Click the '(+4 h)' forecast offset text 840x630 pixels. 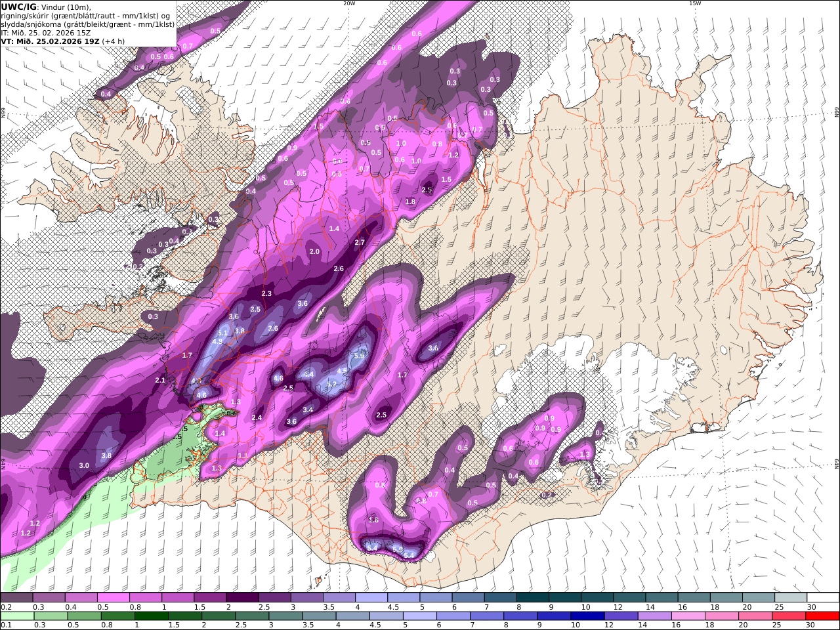pos(114,41)
